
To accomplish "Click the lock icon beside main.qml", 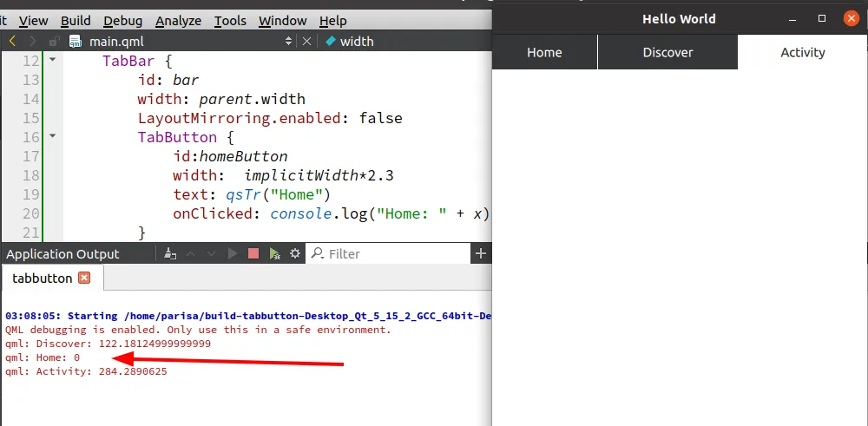I will pos(54,42).
